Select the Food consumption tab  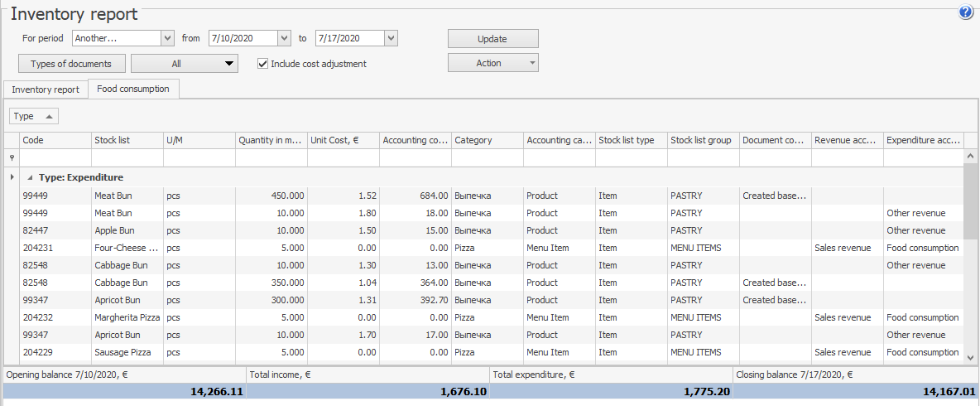tap(133, 89)
